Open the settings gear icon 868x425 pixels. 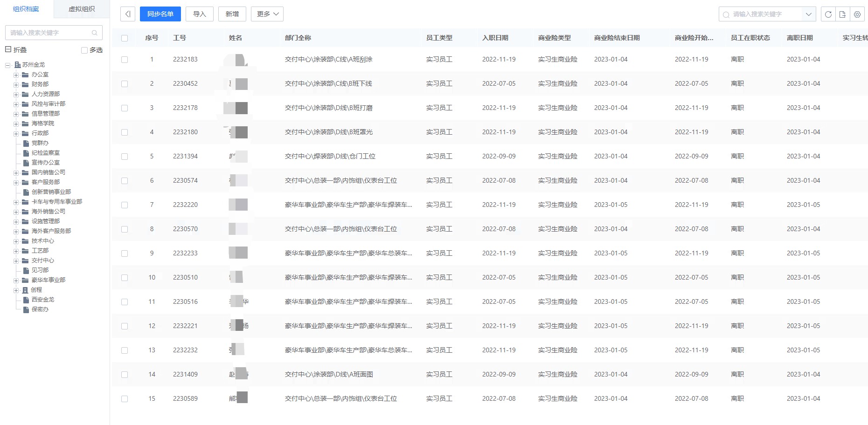(x=857, y=14)
